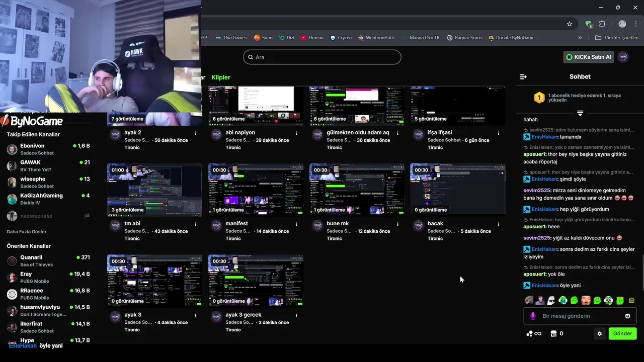Open the Cryzen bookmark

pos(341,38)
